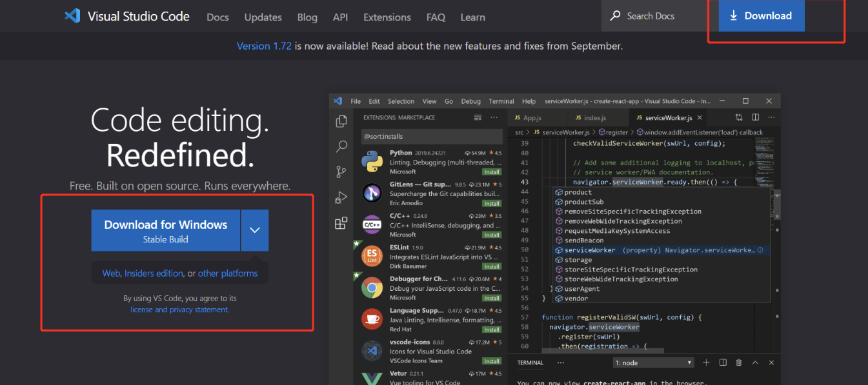Open the 1: node terminal dropdown

coord(653,362)
